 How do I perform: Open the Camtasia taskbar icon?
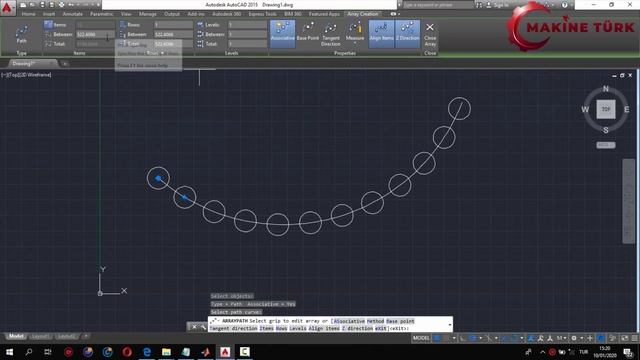[x=244, y=352]
